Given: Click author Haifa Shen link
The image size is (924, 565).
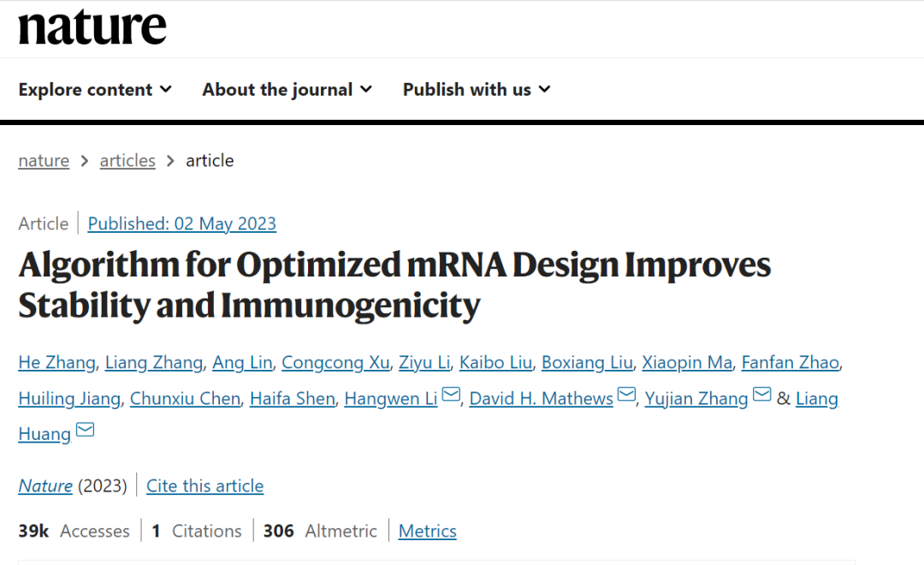Looking at the screenshot, I should pyautogui.click(x=292, y=399).
